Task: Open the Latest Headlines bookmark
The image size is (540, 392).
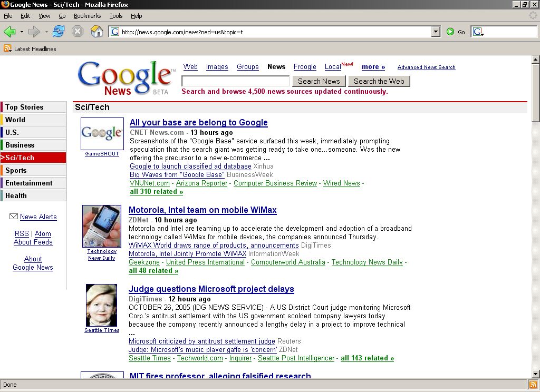Action: [x=30, y=49]
